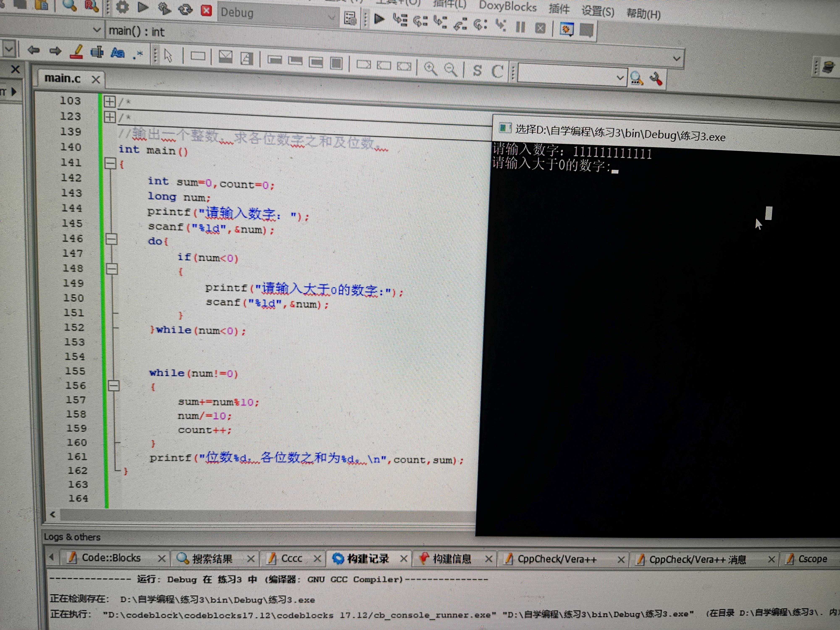Click the Step into instruction debug icon
Image resolution: width=840 pixels, height=630 pixels.
pyautogui.click(x=501, y=25)
